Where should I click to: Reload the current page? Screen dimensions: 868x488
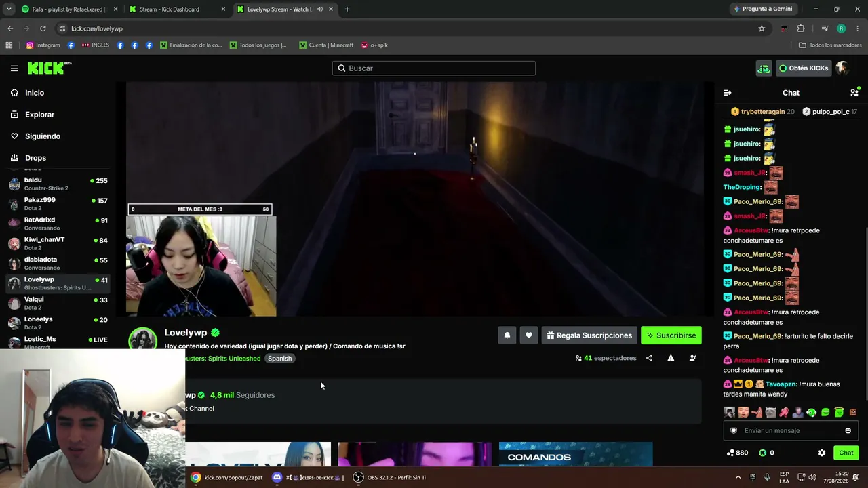point(43,28)
